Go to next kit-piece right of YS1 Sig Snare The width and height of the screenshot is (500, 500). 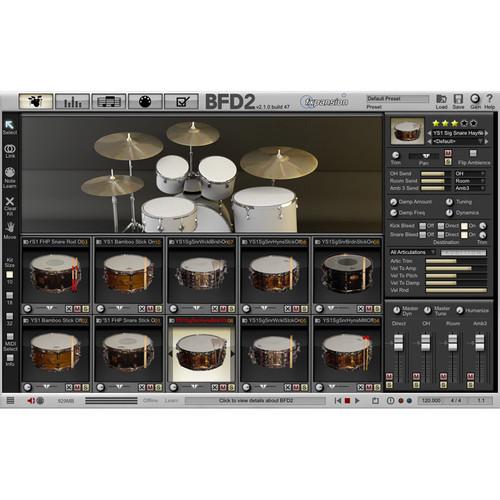point(487,133)
